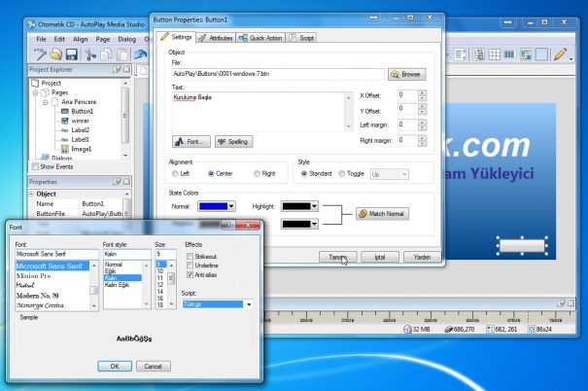The image size is (588, 391).
Task: Open the File menu
Action: pos(41,39)
